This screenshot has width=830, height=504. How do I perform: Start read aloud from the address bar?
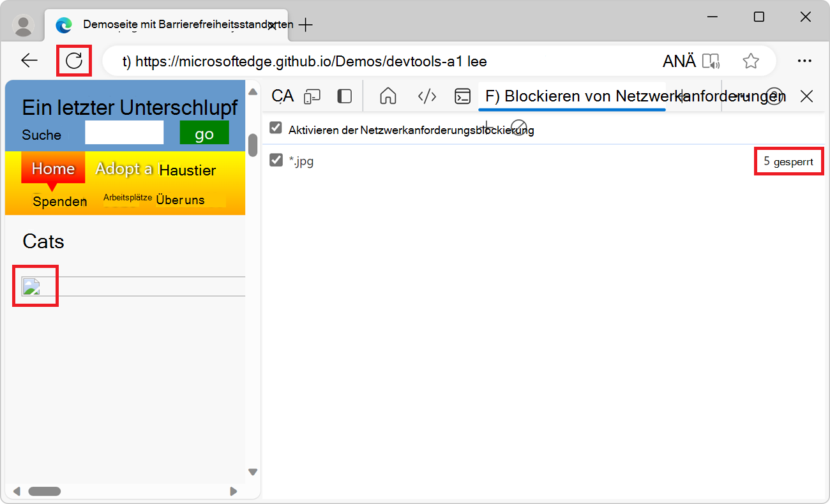point(711,61)
